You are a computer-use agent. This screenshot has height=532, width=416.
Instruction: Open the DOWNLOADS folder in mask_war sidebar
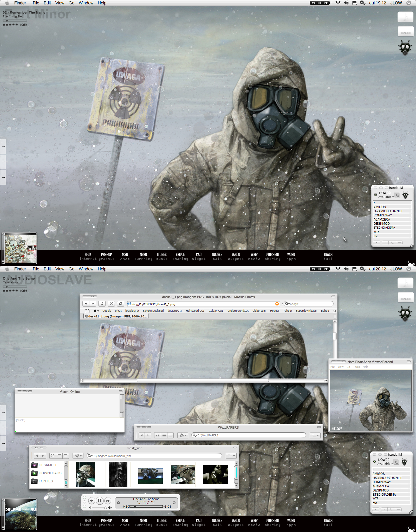click(47, 473)
